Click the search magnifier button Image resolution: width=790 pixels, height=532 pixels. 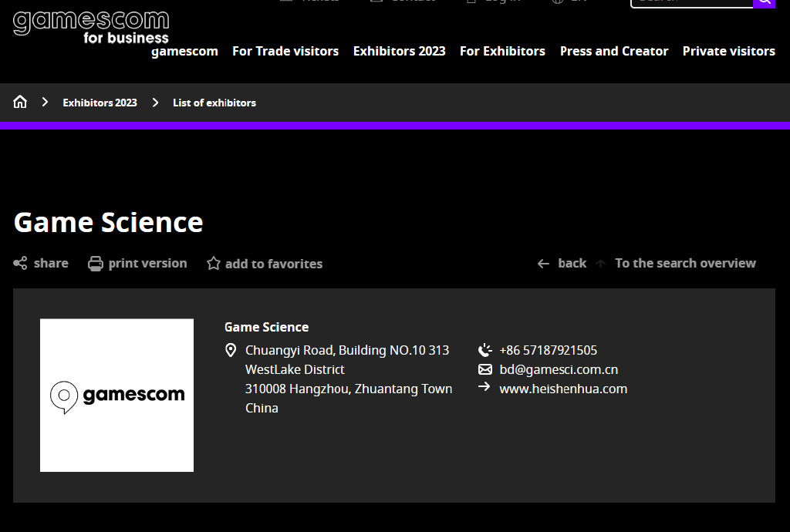coord(764,2)
